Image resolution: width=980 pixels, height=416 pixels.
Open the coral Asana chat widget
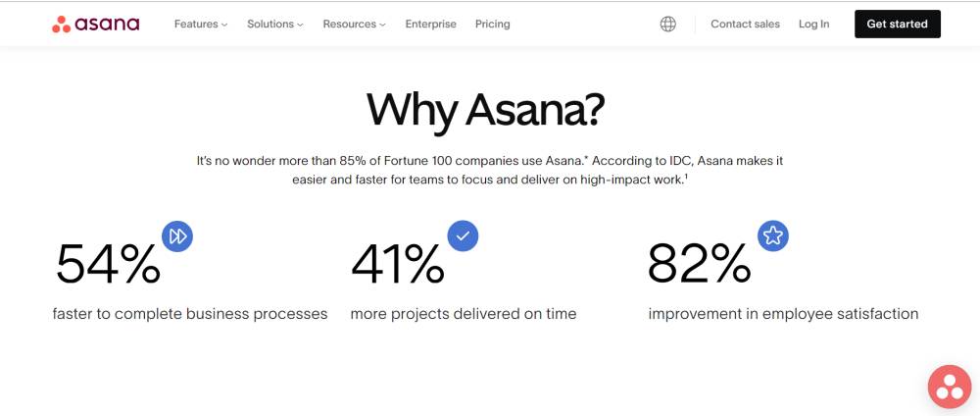pyautogui.click(x=950, y=387)
